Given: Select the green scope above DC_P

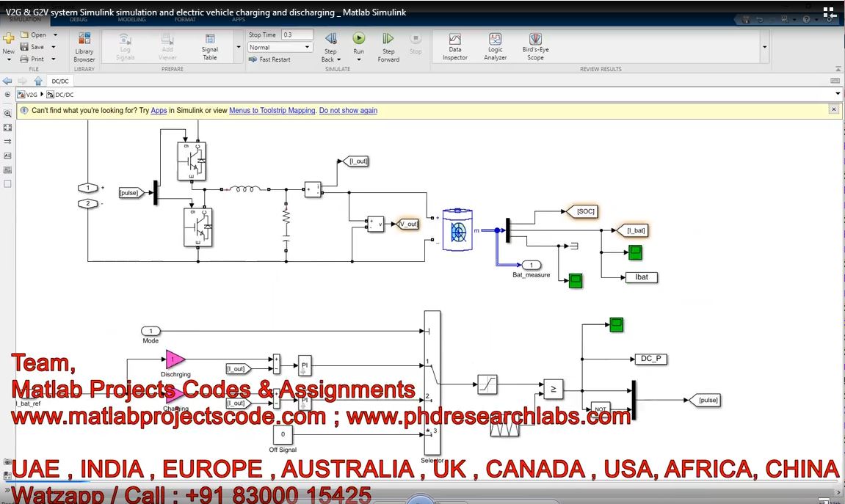Looking at the screenshot, I should pyautogui.click(x=617, y=325).
